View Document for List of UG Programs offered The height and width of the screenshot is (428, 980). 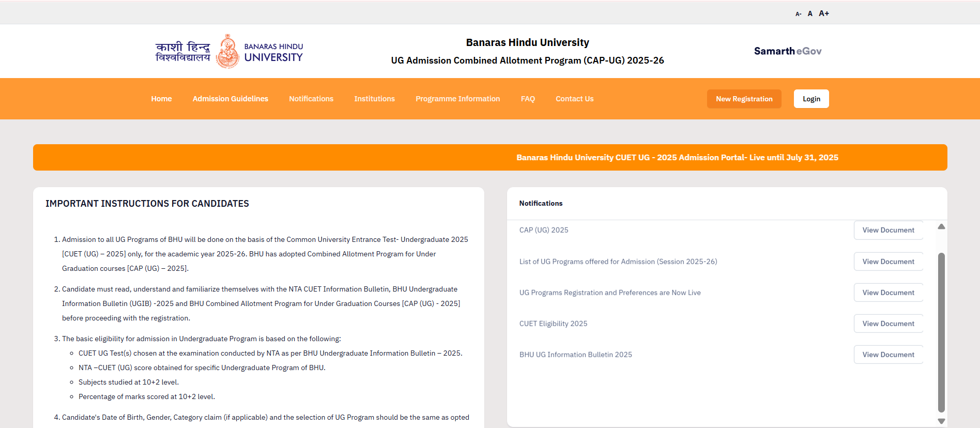click(889, 262)
